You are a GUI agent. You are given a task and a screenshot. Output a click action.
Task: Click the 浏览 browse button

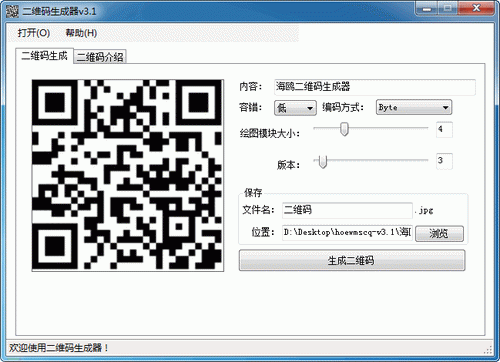point(439,234)
